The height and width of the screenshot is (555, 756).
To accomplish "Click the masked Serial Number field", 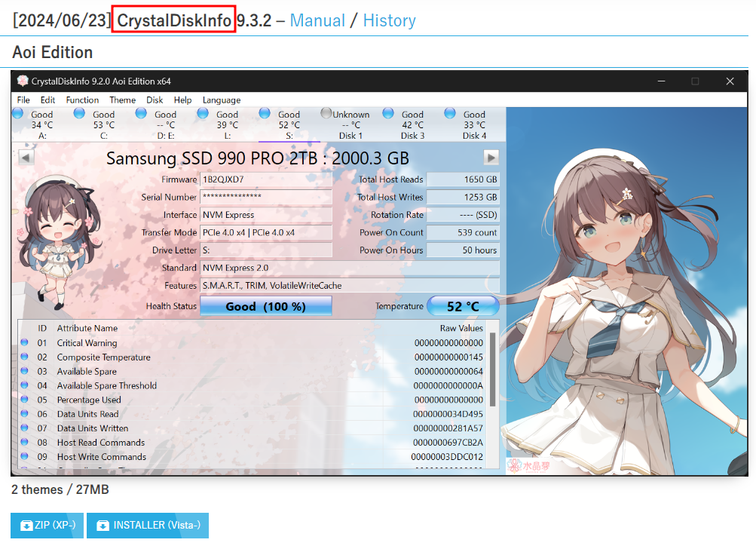I will (x=266, y=197).
